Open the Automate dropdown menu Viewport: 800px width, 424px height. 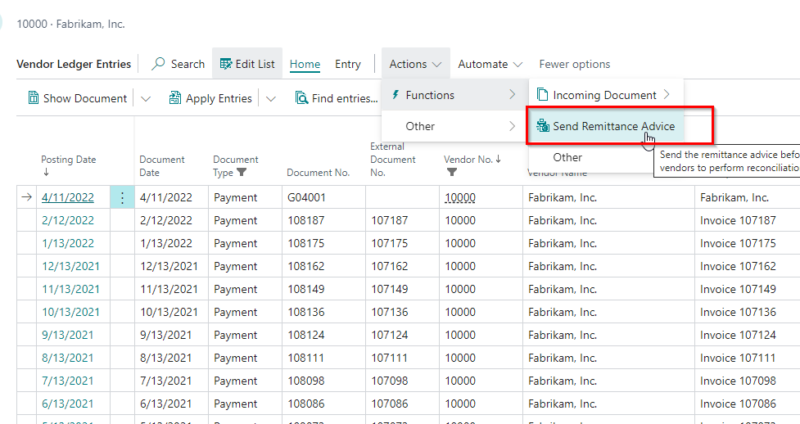tap(490, 64)
